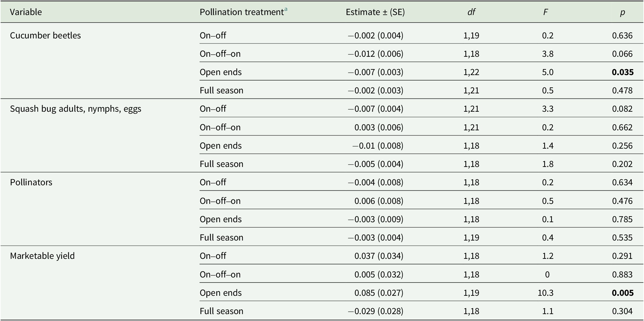This screenshot has width=644, height=321.
Task: Select the 'Cucumber beetles' row label
Action: coord(45,35)
